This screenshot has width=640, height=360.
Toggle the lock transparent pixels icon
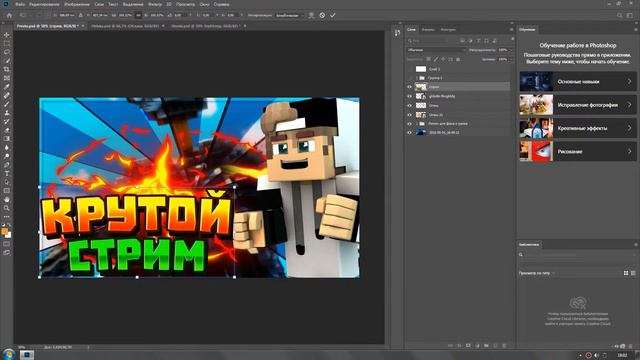pos(428,59)
